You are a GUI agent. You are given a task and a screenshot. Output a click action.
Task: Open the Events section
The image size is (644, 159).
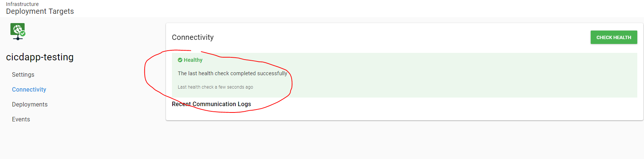(x=21, y=119)
